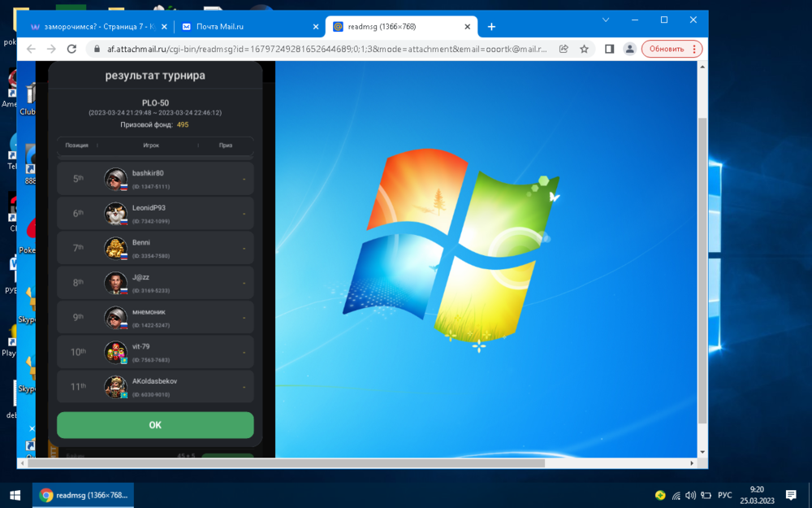Open the Chrome profile avatar icon
Viewport: 812px width, 508px height.
click(629, 49)
